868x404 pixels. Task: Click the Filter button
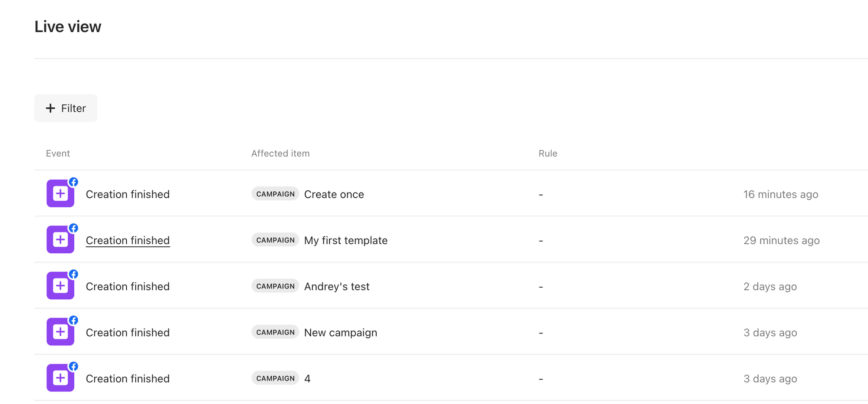[66, 108]
